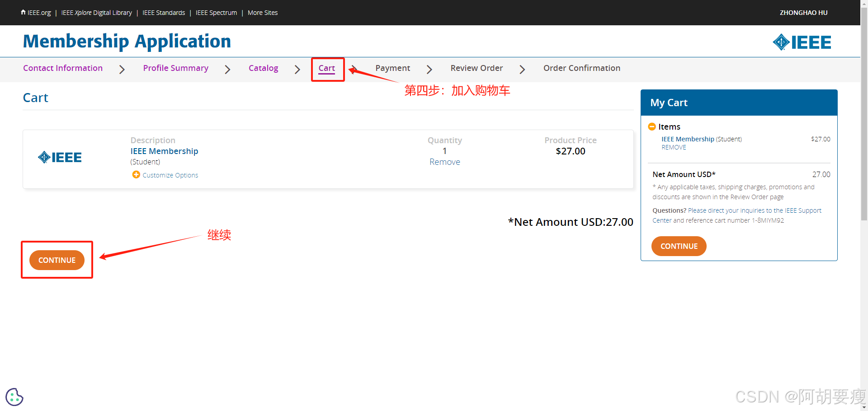
Task: Click the IEEE logo in the page header
Action: (x=802, y=42)
